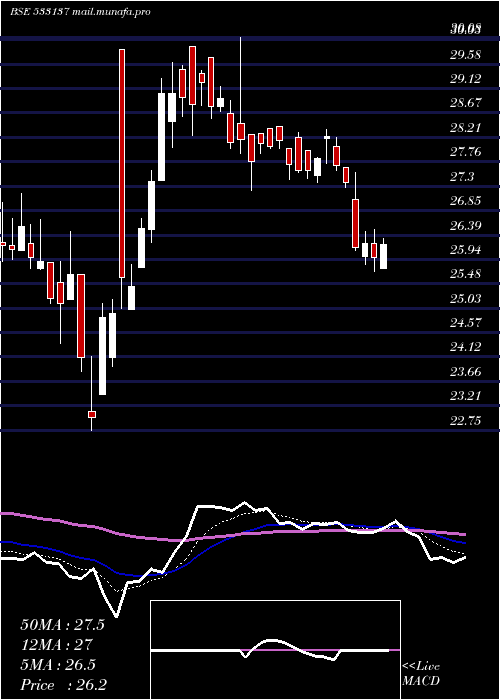
Task: Click the <<Live MACD label
Action: coord(421,674)
